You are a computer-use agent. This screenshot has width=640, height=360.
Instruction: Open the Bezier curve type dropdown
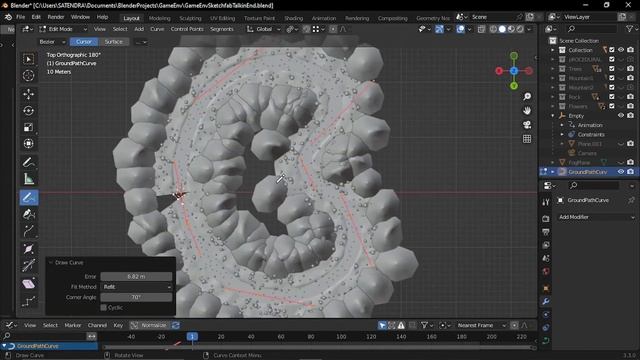click(52, 42)
